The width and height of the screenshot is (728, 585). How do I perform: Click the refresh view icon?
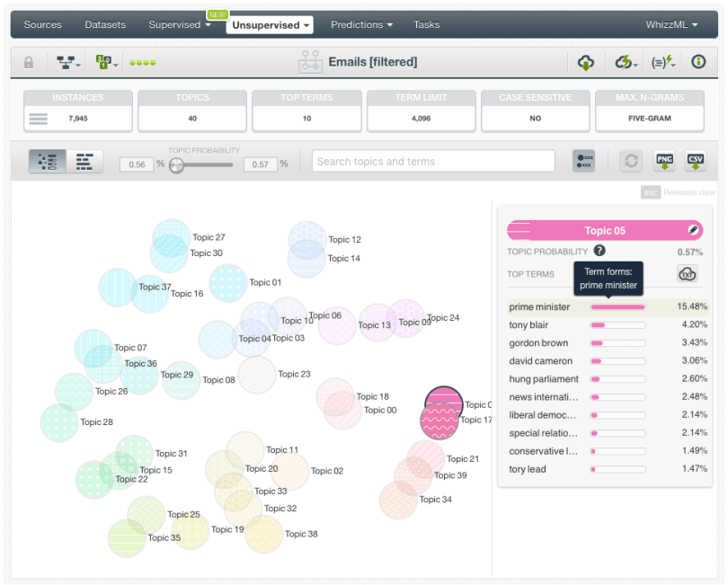point(632,161)
